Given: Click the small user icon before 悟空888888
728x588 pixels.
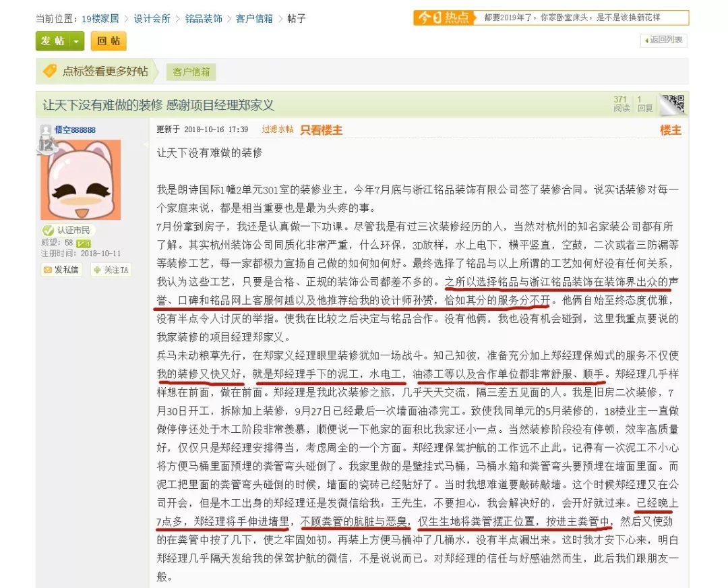Looking at the screenshot, I should (x=46, y=129).
